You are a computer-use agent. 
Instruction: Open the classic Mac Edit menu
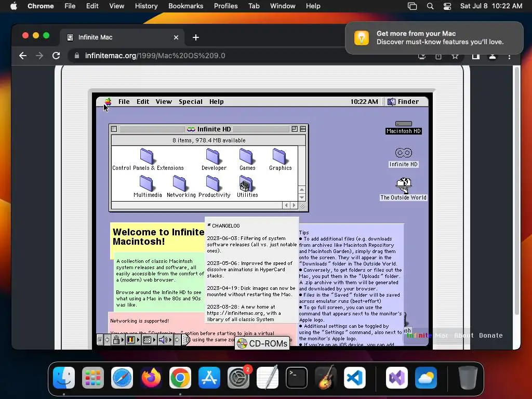pyautogui.click(x=143, y=101)
